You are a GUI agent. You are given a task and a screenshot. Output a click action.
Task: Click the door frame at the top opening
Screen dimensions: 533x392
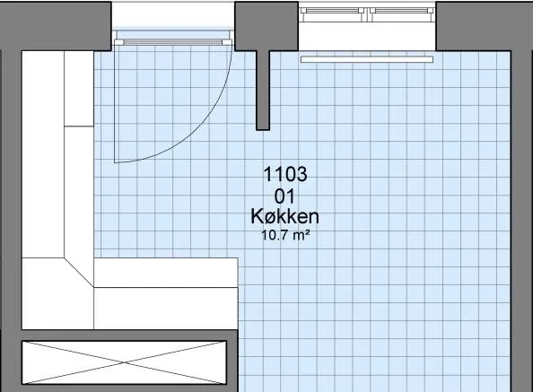[173, 42]
